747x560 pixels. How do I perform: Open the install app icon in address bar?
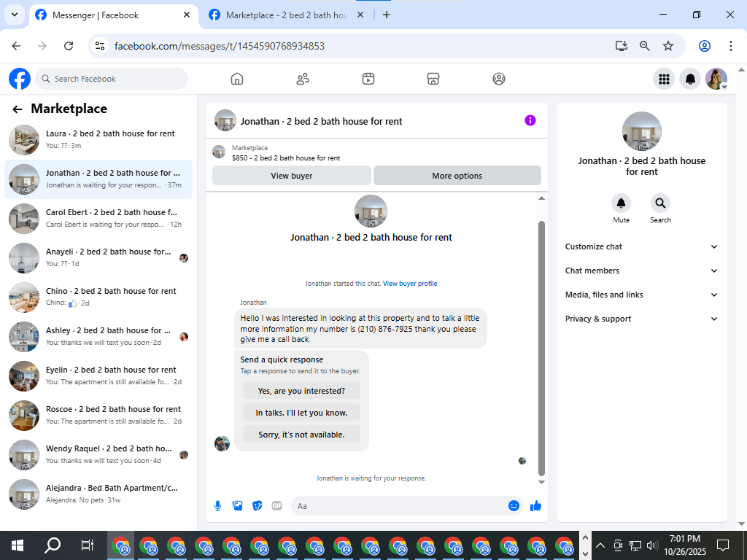pos(622,46)
